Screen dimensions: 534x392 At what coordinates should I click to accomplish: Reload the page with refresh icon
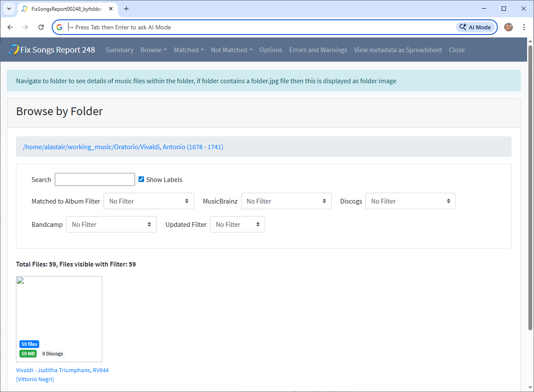41,27
